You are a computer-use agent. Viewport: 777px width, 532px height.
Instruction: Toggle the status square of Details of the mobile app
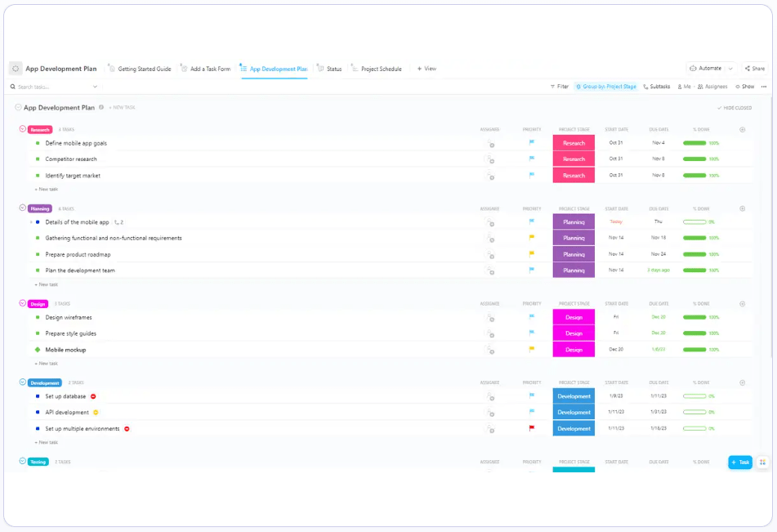(x=38, y=222)
